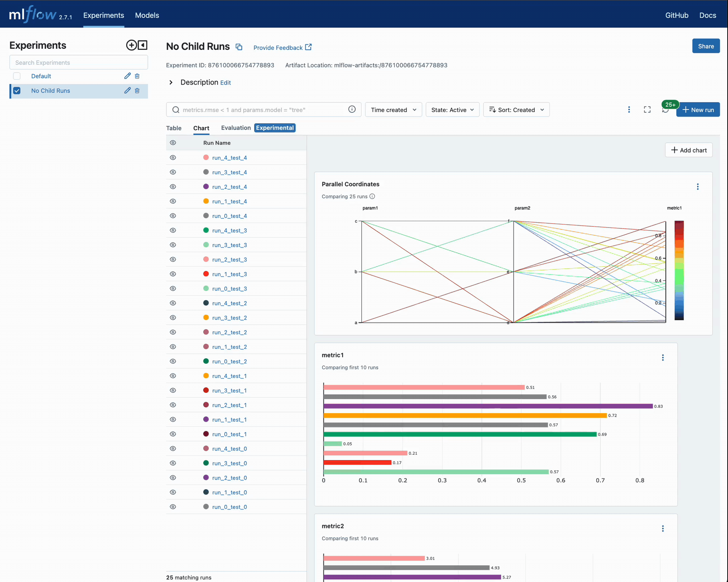
Task: Delete the No Child Runs experiment
Action: pyautogui.click(x=137, y=91)
